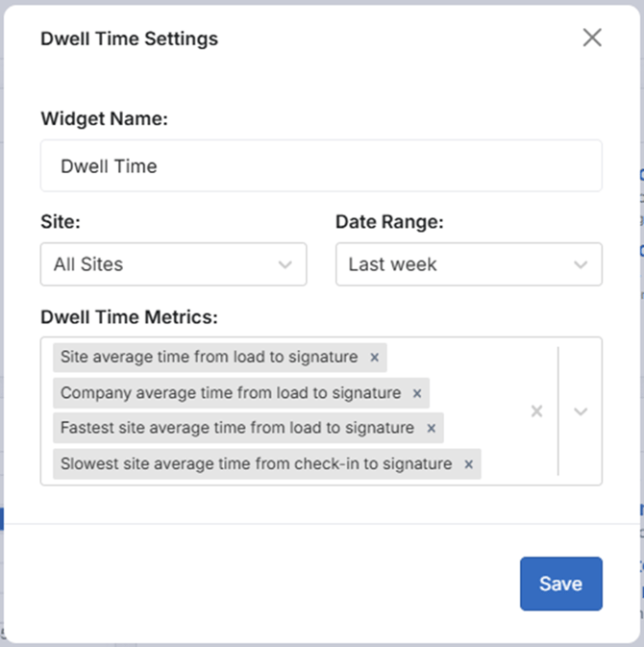Click the Widget Name text field
Image resolution: width=644 pixels, height=647 pixels.
pyautogui.click(x=321, y=166)
